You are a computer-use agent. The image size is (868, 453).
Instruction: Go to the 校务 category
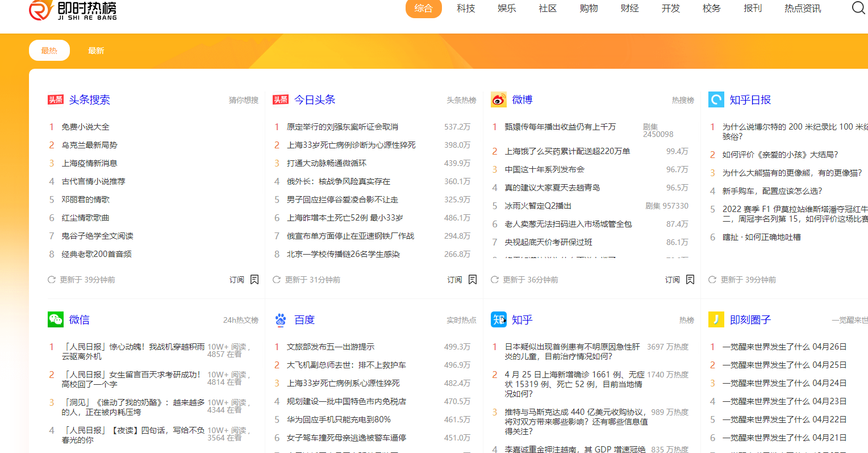[712, 8]
